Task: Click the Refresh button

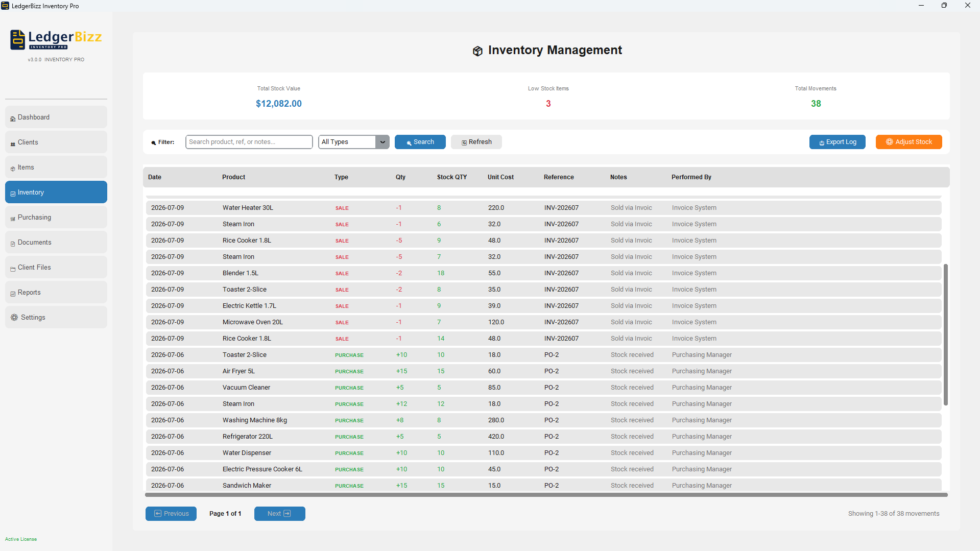Action: coord(476,142)
